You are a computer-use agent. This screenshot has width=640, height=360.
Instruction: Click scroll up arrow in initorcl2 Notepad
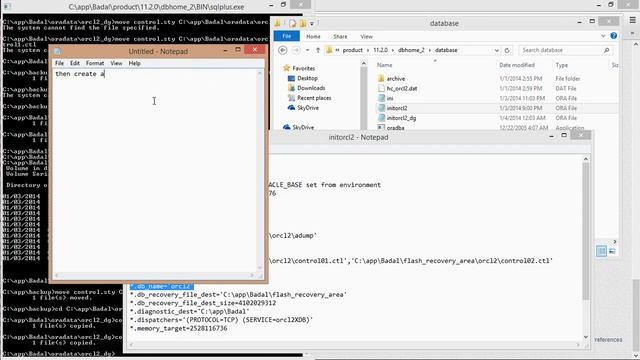pos(586,159)
